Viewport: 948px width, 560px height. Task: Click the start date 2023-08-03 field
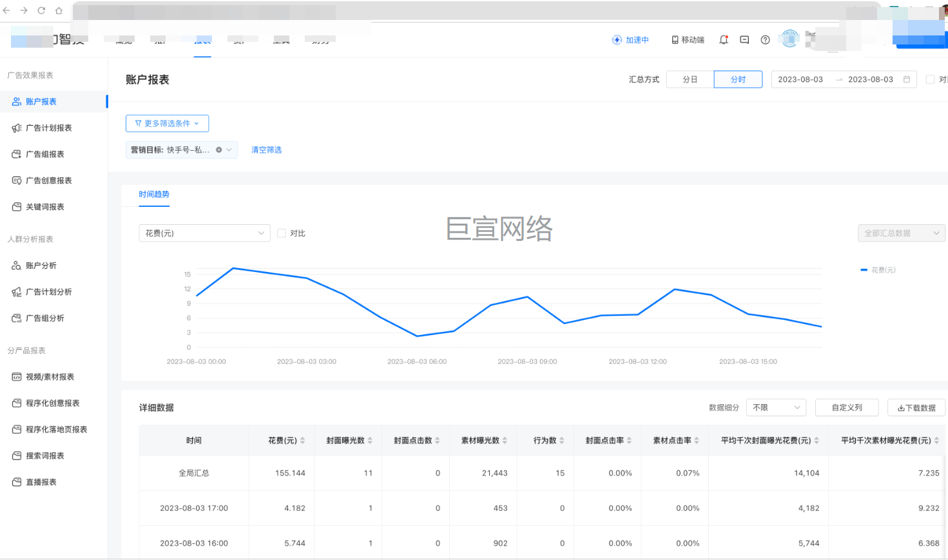coord(800,79)
